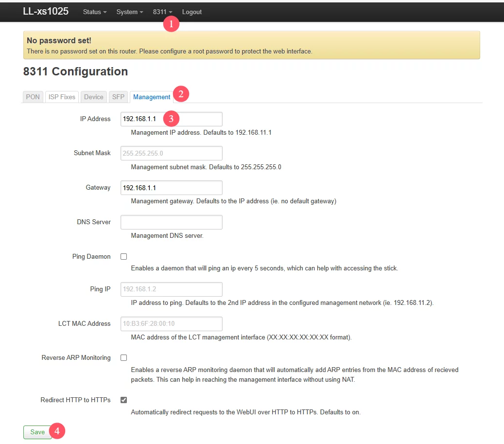Click the IP Address input field
This screenshot has width=504, height=444.
coord(172,119)
